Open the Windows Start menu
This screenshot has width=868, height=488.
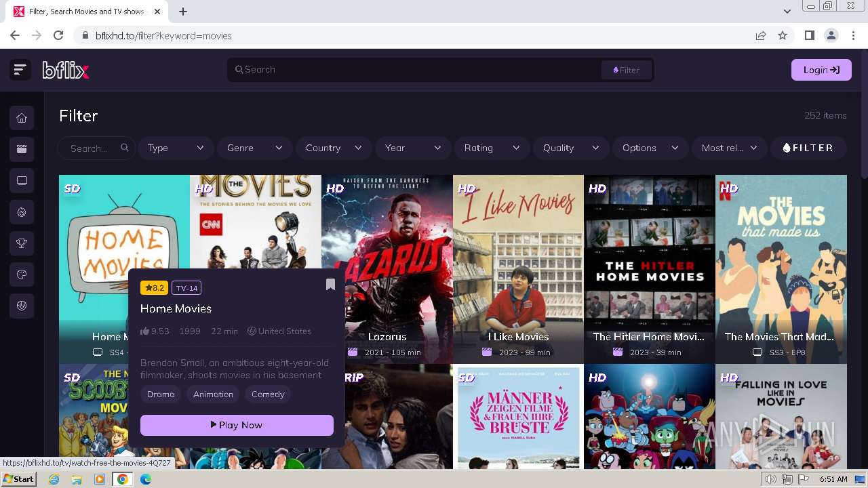coord(18,479)
